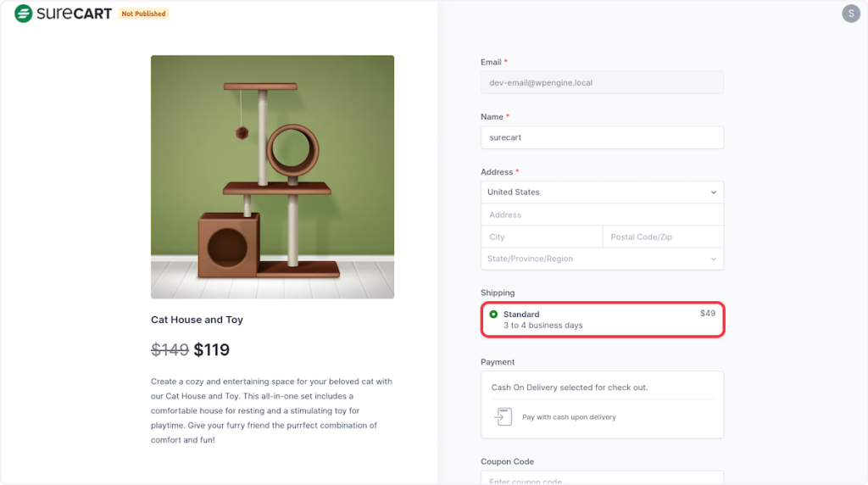Focus the Name field containing surecart

[x=602, y=137]
